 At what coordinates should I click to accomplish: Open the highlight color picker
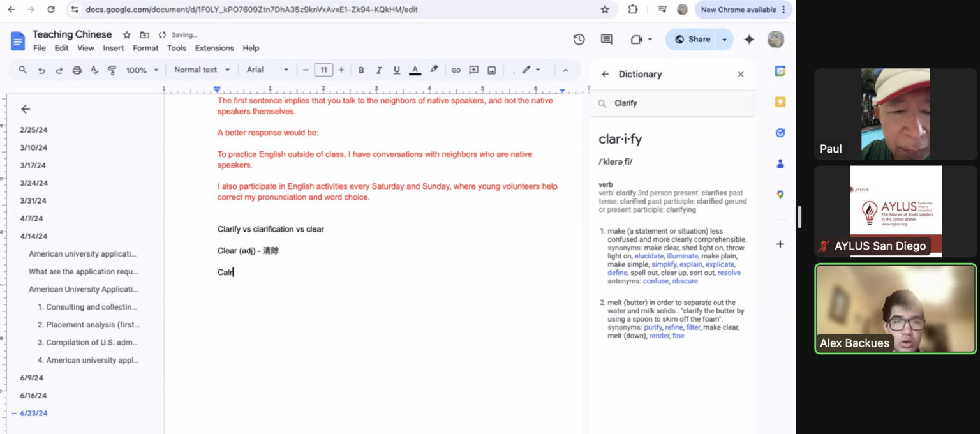click(x=434, y=70)
